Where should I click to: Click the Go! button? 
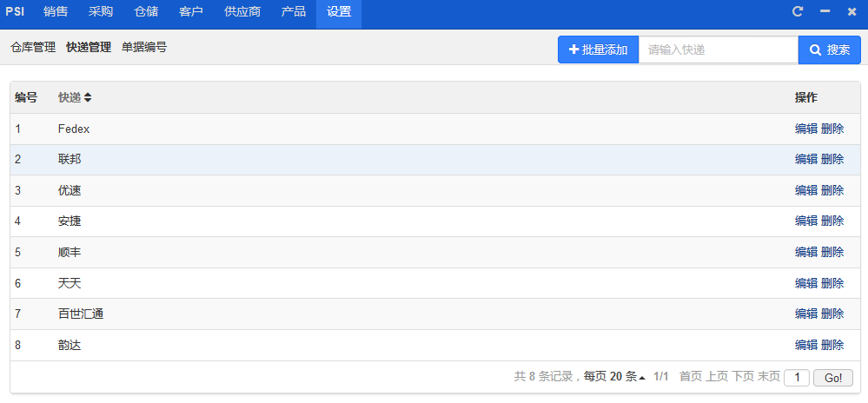[833, 378]
